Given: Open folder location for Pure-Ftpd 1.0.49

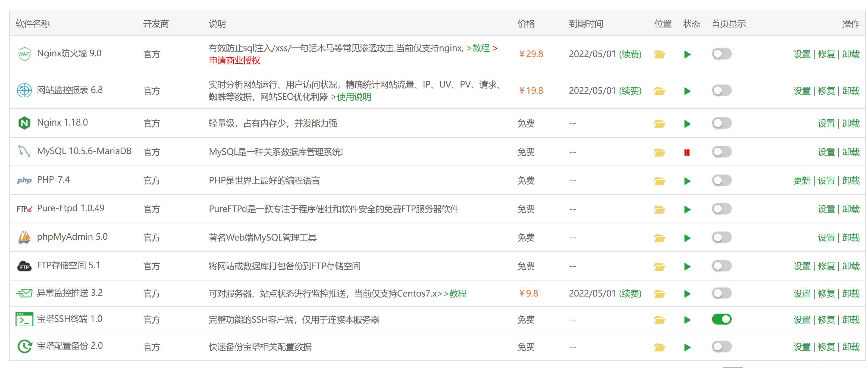Looking at the screenshot, I should pos(659,210).
